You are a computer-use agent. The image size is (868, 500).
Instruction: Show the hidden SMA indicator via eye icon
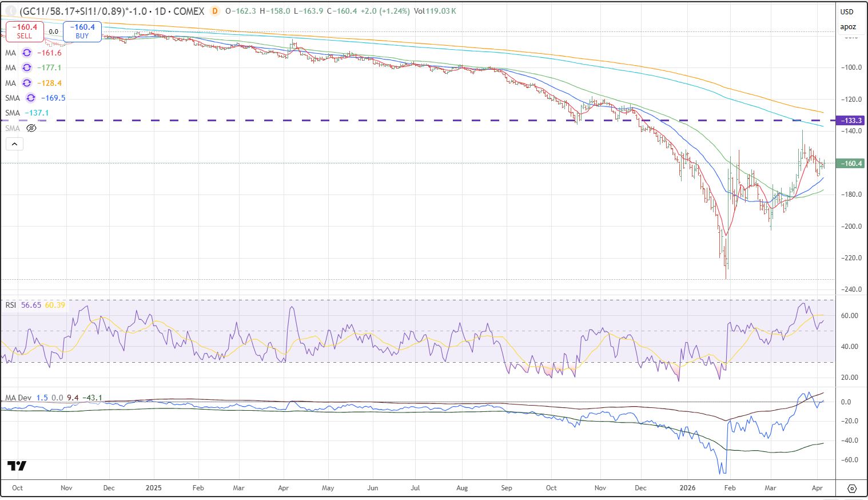pyautogui.click(x=31, y=128)
